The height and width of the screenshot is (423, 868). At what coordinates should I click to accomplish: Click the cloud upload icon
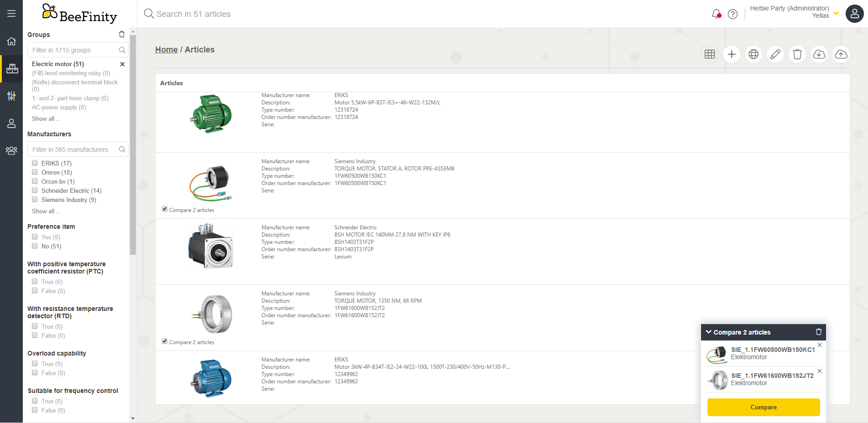click(x=841, y=54)
